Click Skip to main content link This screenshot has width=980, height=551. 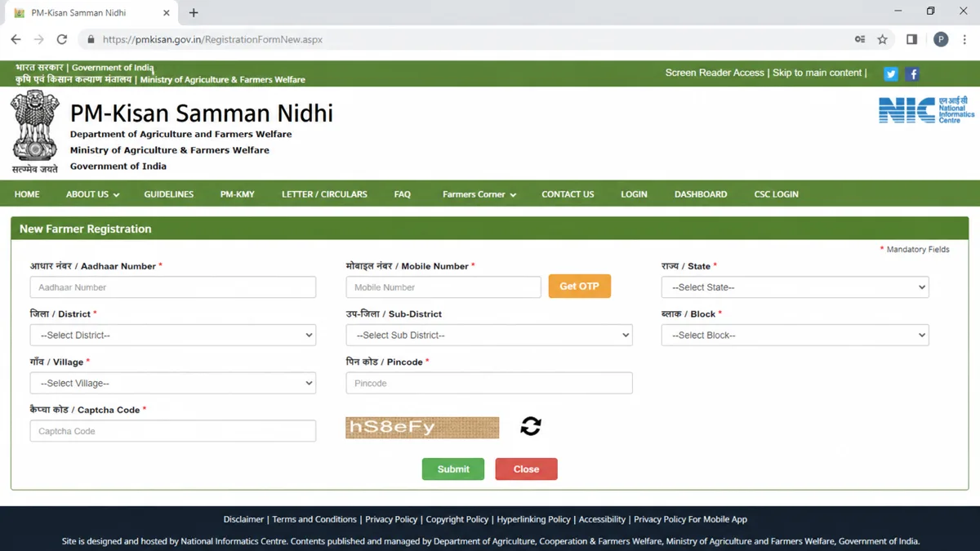tap(817, 73)
